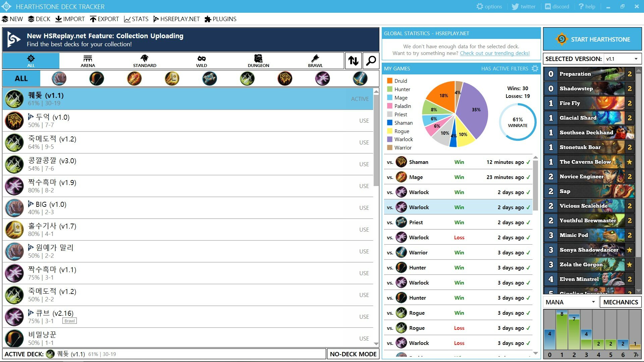Open the discord icon link

(548, 6)
